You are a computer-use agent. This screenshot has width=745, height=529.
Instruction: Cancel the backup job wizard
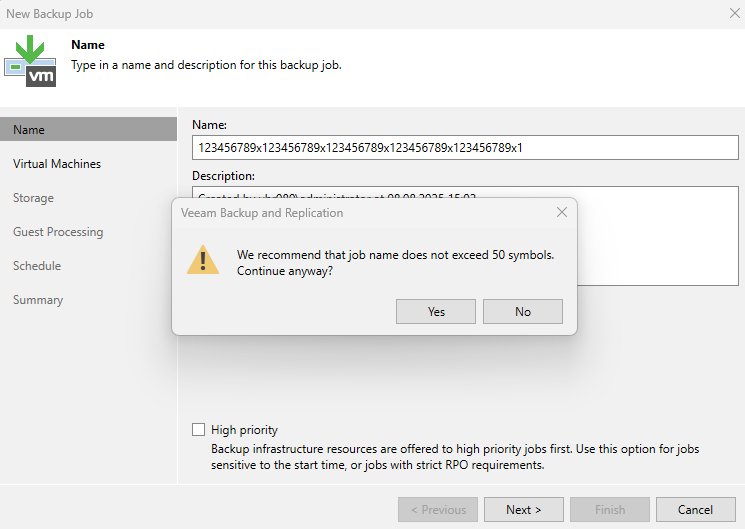point(695,510)
